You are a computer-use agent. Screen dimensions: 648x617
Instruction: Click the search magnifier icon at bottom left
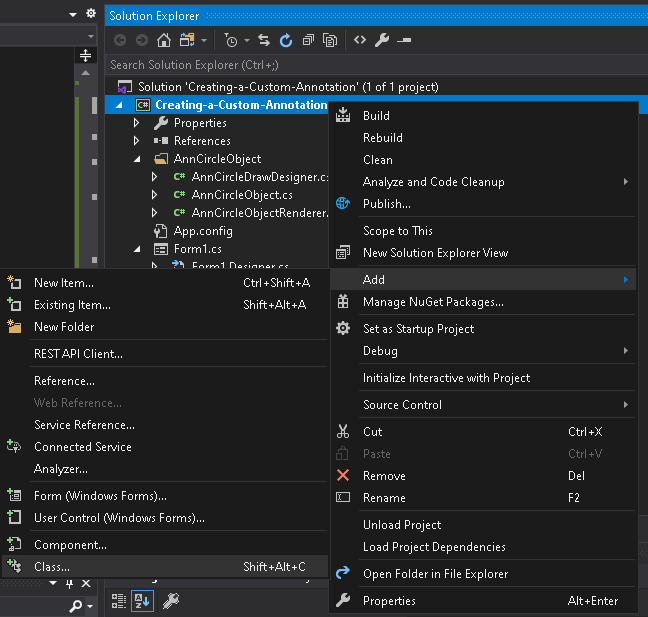(x=76, y=606)
